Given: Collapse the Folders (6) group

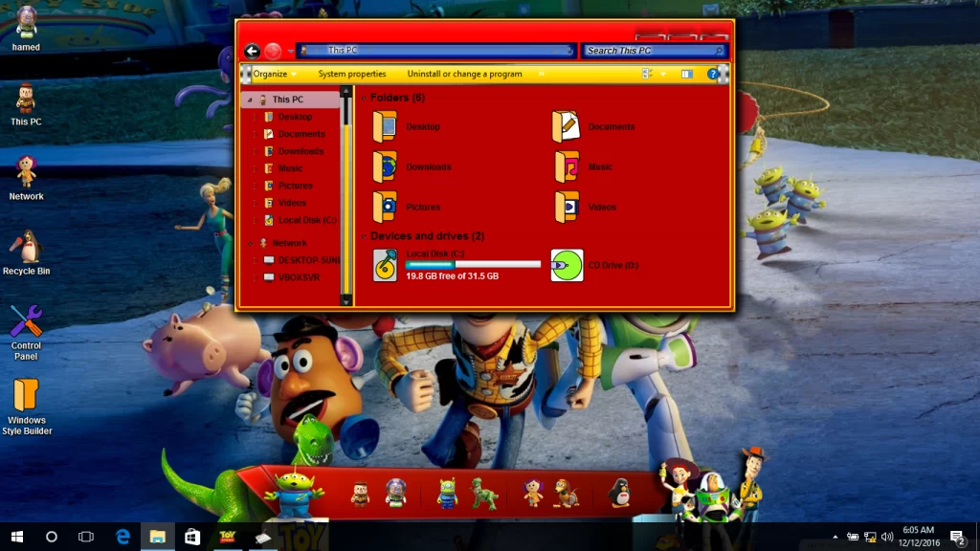Looking at the screenshot, I should tap(364, 99).
